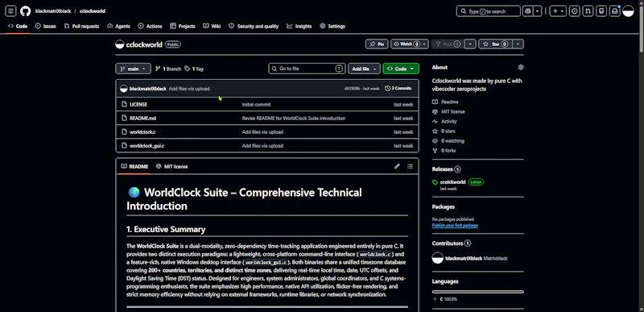Open README outline list icon
Image resolution: width=644 pixels, height=312 pixels.
click(x=410, y=166)
